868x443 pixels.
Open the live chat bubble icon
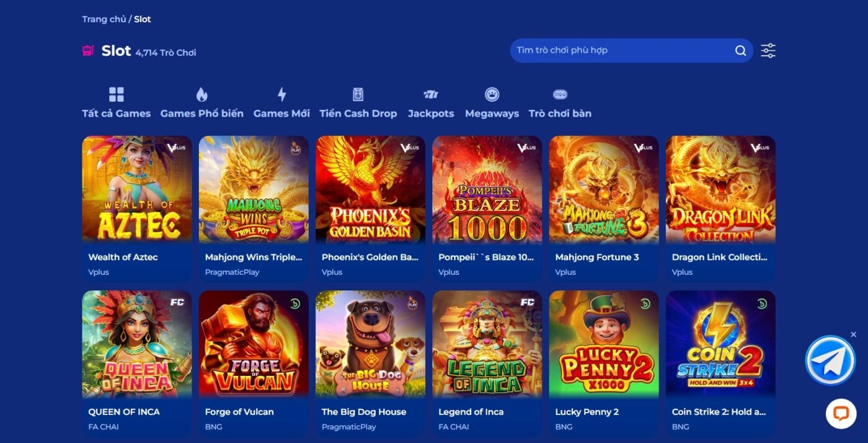tap(841, 414)
